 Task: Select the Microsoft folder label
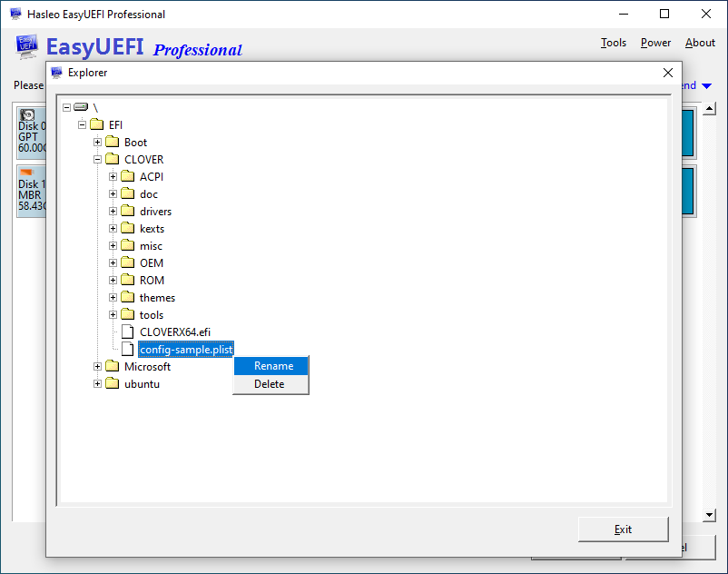click(147, 366)
